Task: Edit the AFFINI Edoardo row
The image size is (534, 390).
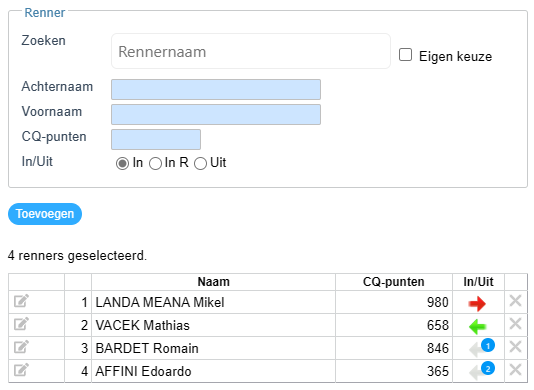Action: coord(21,370)
